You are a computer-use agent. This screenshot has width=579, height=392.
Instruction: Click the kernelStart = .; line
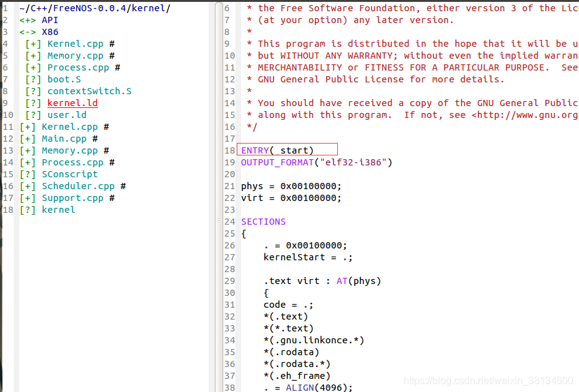tap(308, 257)
